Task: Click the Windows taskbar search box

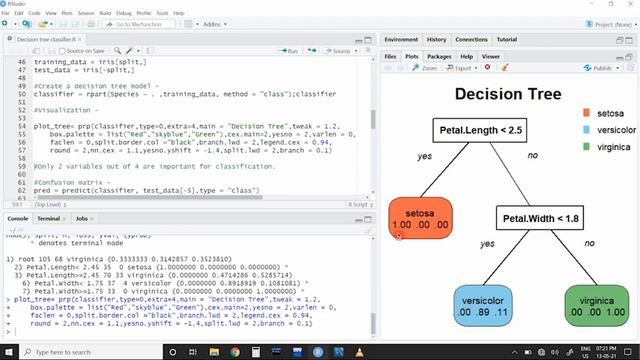Action: (92, 352)
